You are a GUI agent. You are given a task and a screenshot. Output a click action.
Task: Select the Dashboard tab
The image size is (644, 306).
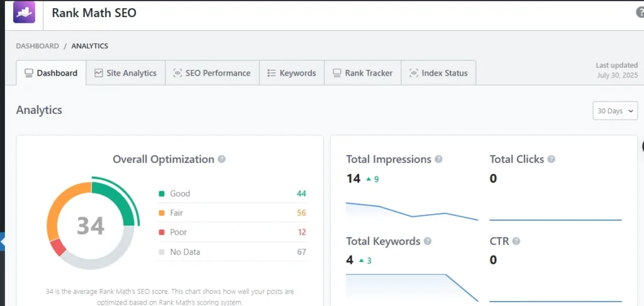[51, 73]
